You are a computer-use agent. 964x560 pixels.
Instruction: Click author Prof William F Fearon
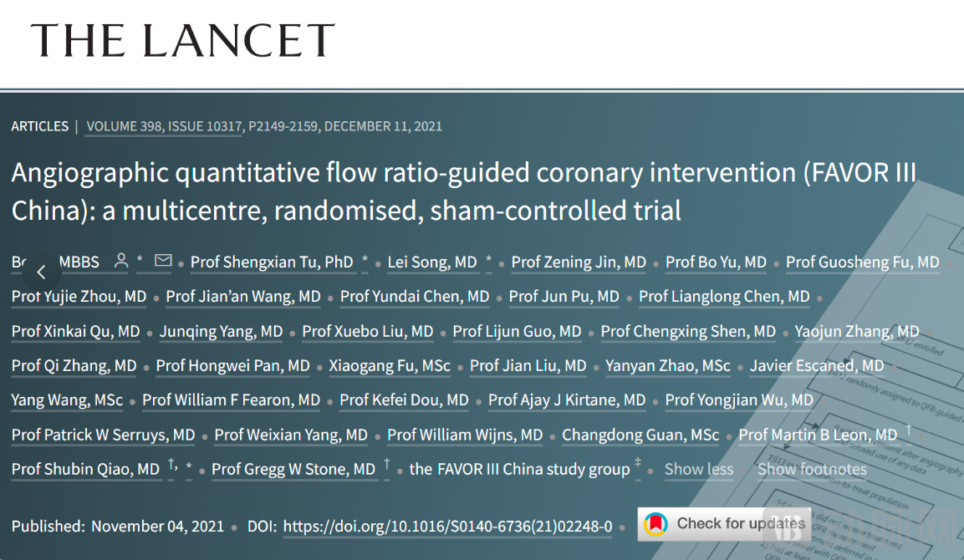coord(231,400)
